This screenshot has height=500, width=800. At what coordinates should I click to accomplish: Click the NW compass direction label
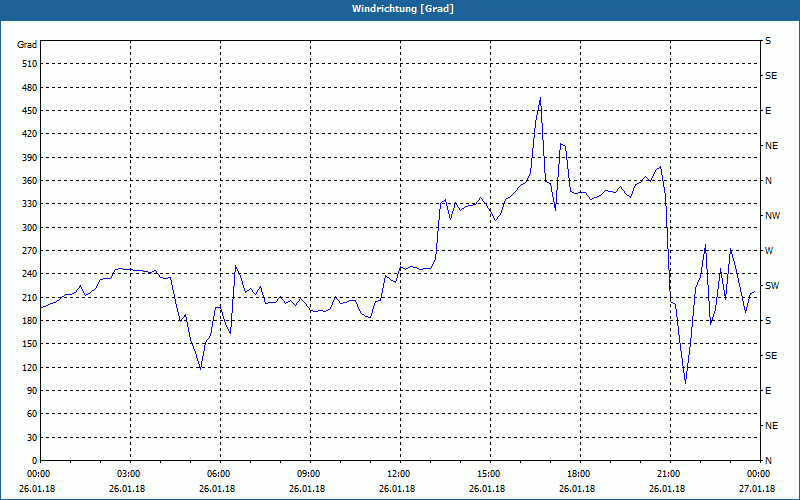(x=772, y=216)
